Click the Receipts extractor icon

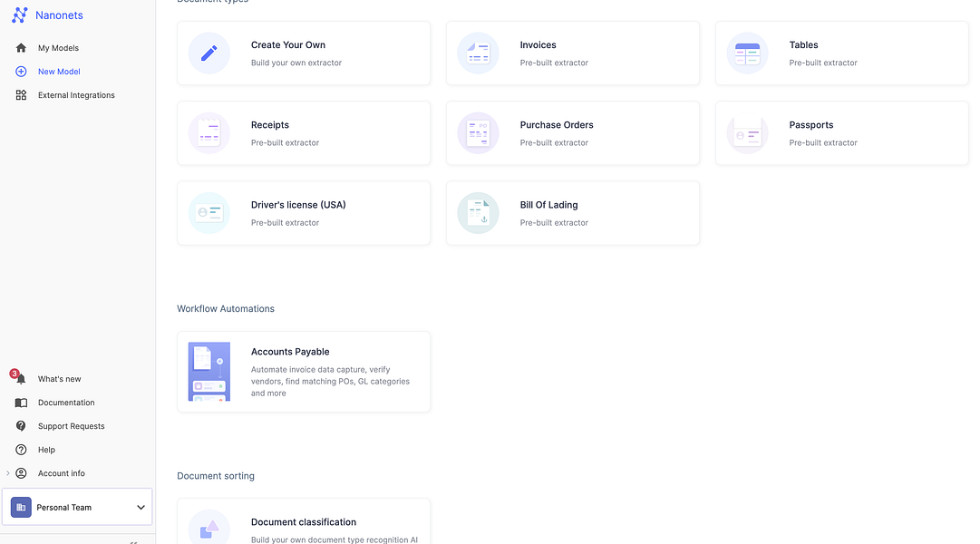coord(209,132)
